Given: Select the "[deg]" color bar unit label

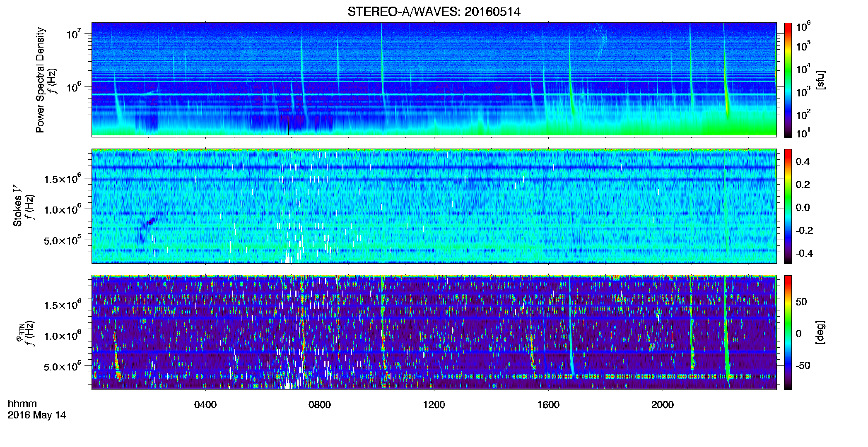Looking at the screenshot, I should click(x=821, y=332).
